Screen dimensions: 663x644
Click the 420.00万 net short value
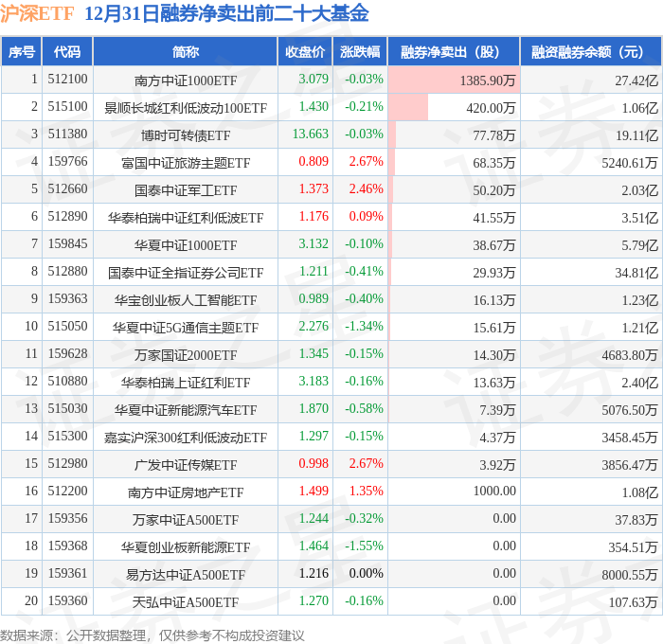(491, 108)
